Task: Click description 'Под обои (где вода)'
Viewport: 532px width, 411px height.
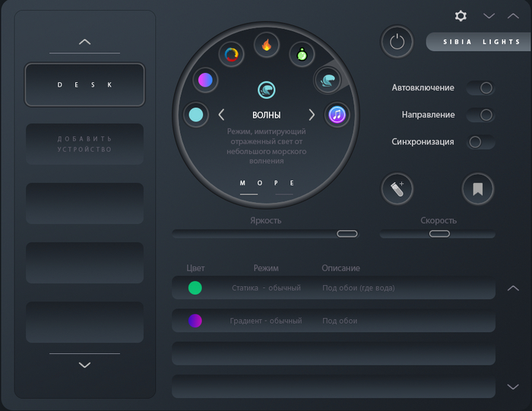Action: [358, 288]
